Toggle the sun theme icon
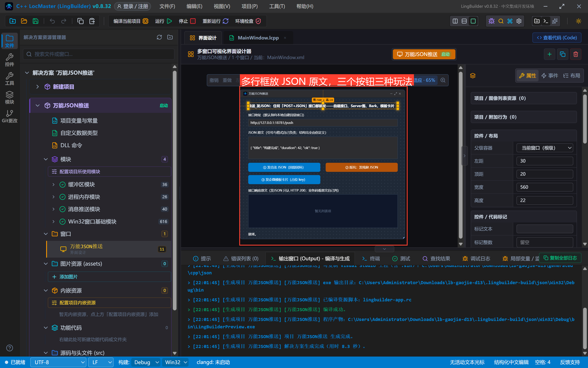588x368 pixels. (x=579, y=21)
